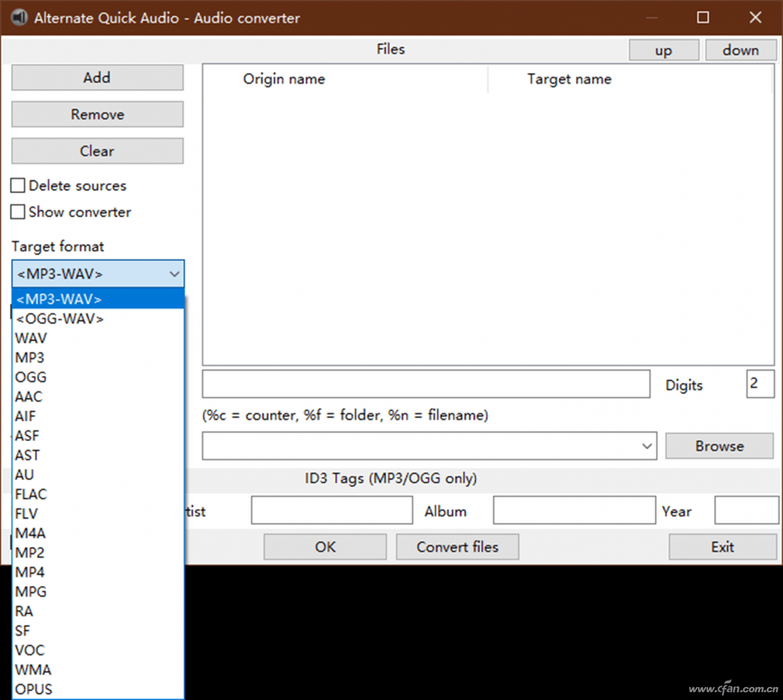Image resolution: width=783 pixels, height=700 pixels.
Task: Click the Album text field
Action: click(x=574, y=510)
